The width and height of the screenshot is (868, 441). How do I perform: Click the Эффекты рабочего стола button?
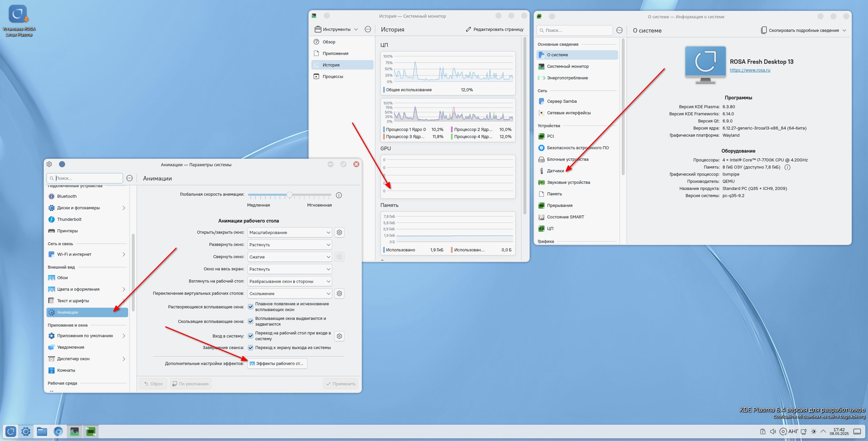pos(277,364)
